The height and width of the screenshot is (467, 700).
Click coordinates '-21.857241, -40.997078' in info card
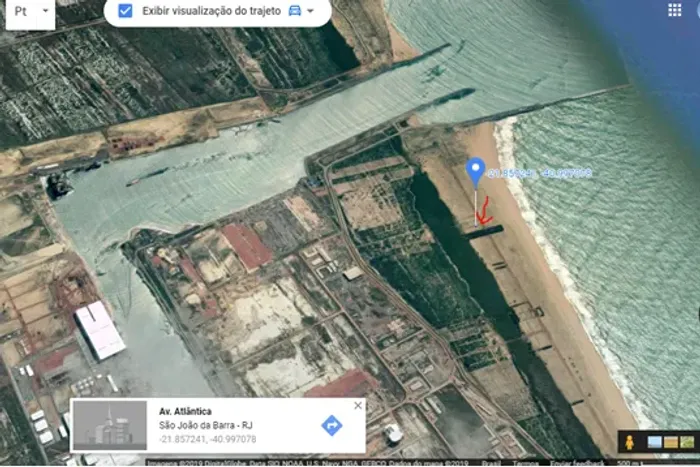(x=208, y=439)
